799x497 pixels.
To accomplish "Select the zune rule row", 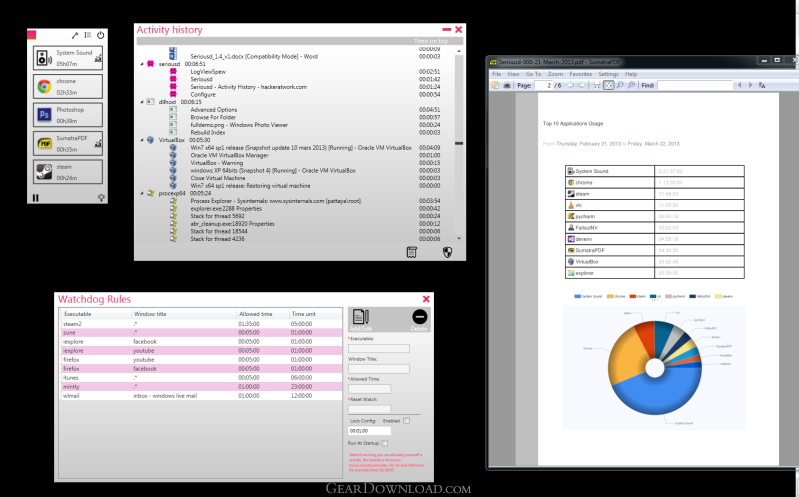I will tap(201, 332).
